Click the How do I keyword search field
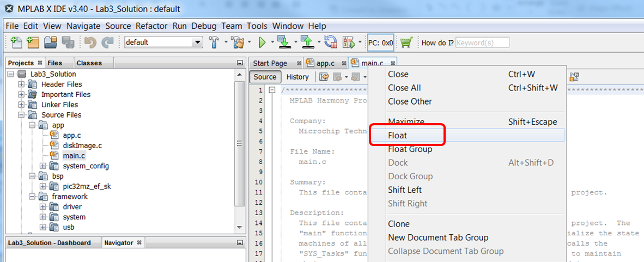 (482, 42)
